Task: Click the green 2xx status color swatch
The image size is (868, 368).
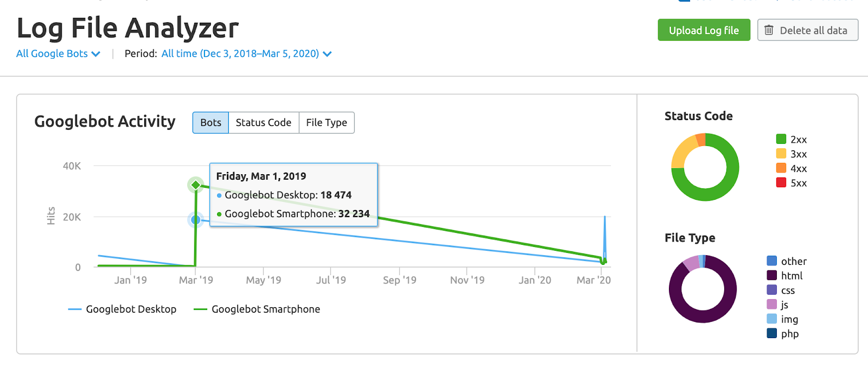Action: click(x=781, y=139)
